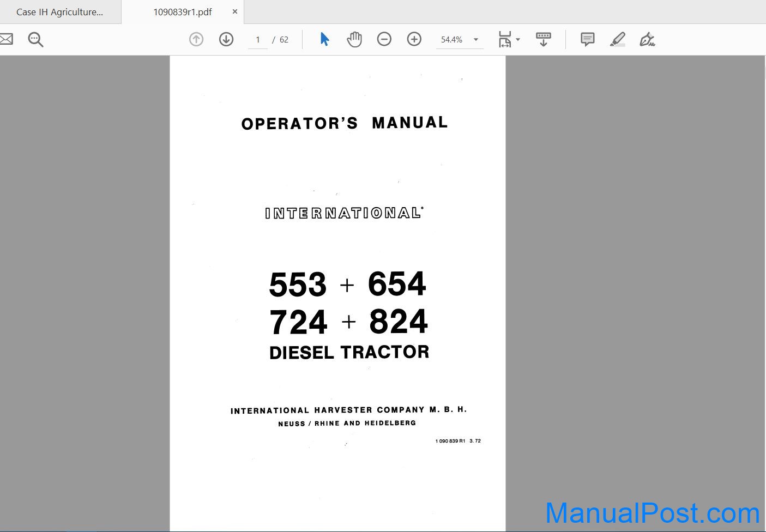Click the 724 + 824 model numbers
Image resolution: width=766 pixels, height=532 pixels.
349,322
